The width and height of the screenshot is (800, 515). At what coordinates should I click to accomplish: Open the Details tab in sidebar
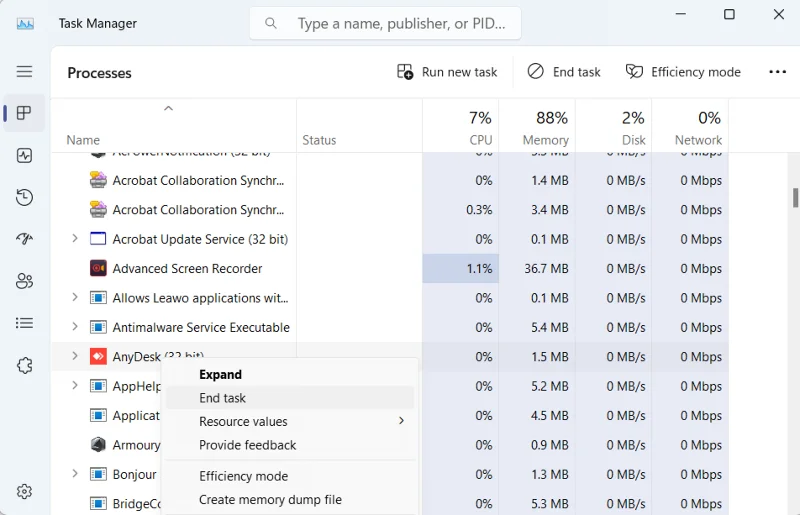pos(24,323)
